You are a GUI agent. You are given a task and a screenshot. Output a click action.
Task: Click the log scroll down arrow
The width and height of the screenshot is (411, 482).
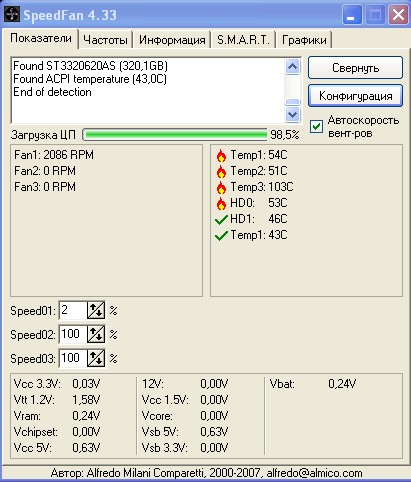tap(293, 115)
